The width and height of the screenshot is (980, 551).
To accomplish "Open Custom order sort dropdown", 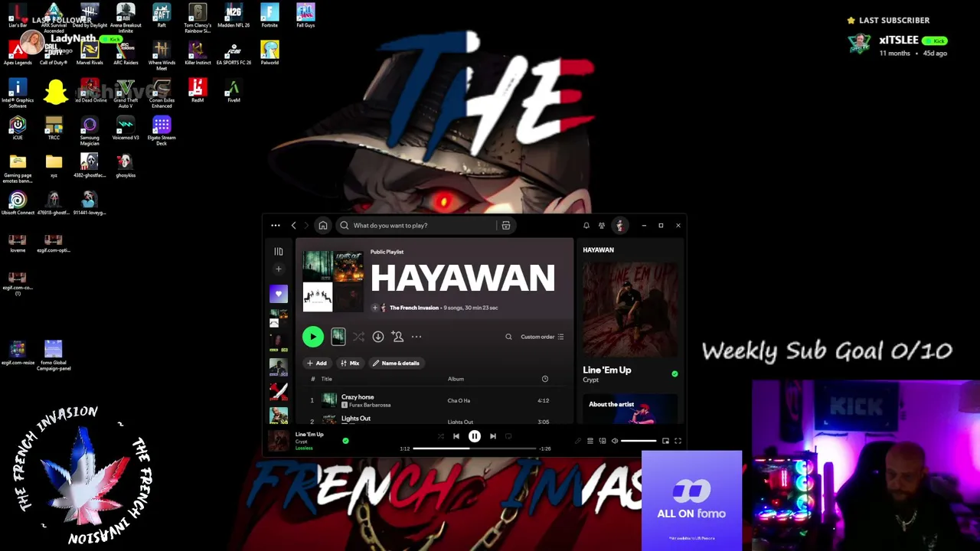I will point(542,337).
